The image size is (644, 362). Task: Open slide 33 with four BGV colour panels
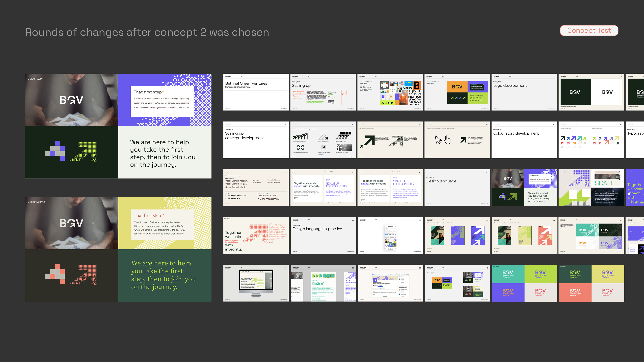591,235
